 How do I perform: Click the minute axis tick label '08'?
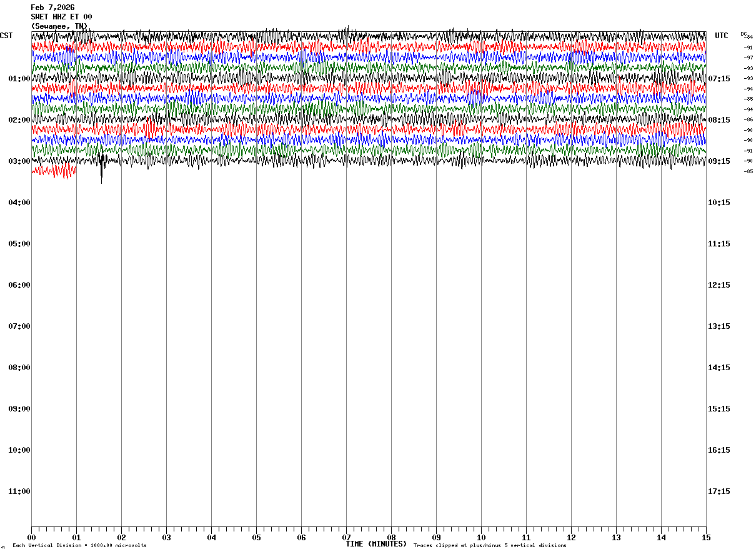391,537
